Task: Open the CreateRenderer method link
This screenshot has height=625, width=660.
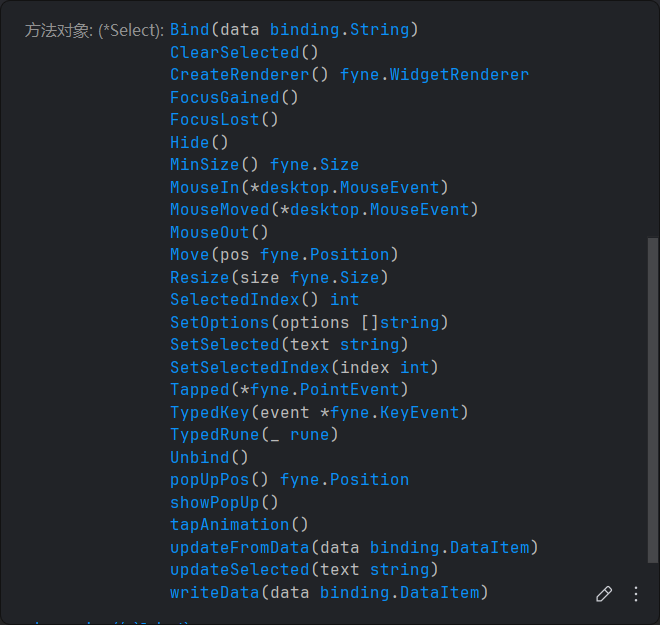Action: (x=234, y=75)
